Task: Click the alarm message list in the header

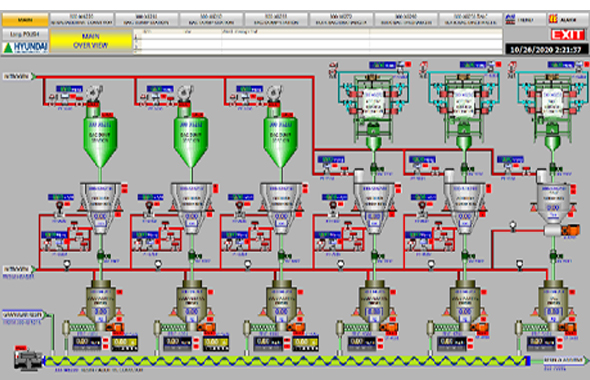Action: pyautogui.click(x=318, y=41)
